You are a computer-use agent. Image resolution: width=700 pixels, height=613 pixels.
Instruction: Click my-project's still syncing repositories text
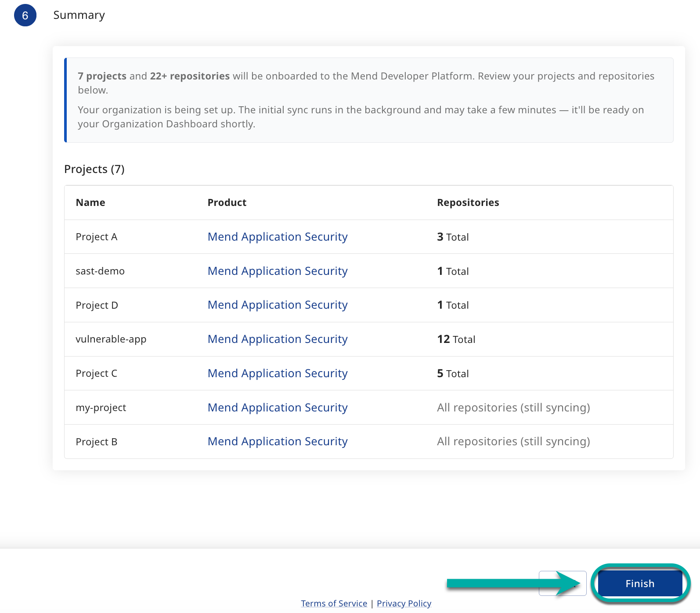point(513,407)
